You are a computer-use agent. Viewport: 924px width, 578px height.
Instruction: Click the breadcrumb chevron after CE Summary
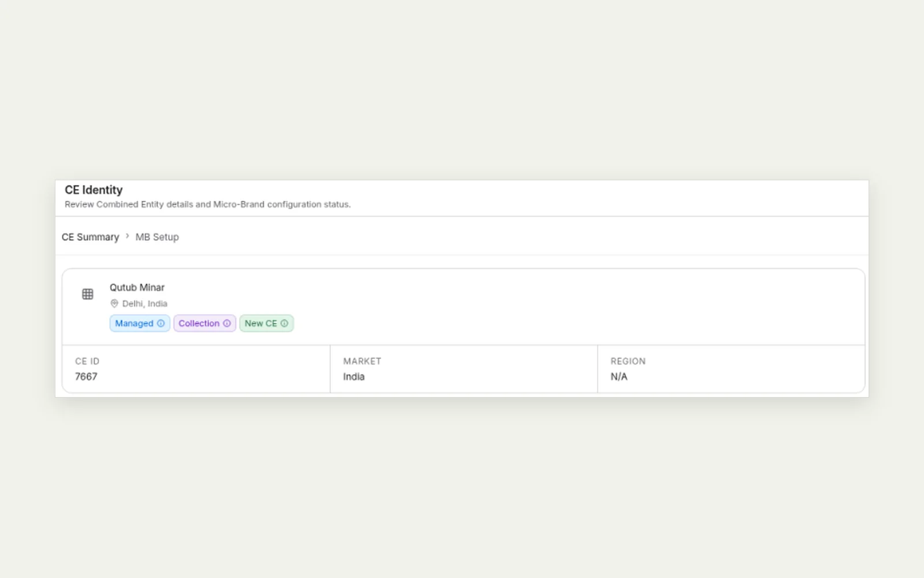point(128,236)
